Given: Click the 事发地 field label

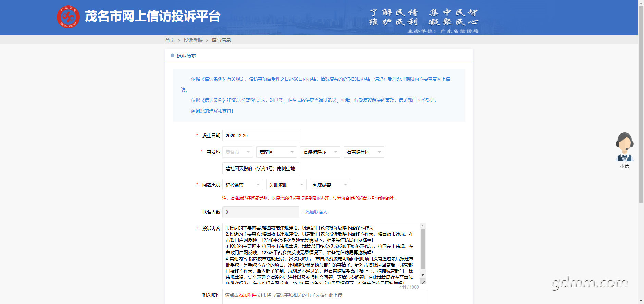Looking at the screenshot, I should (214, 152).
